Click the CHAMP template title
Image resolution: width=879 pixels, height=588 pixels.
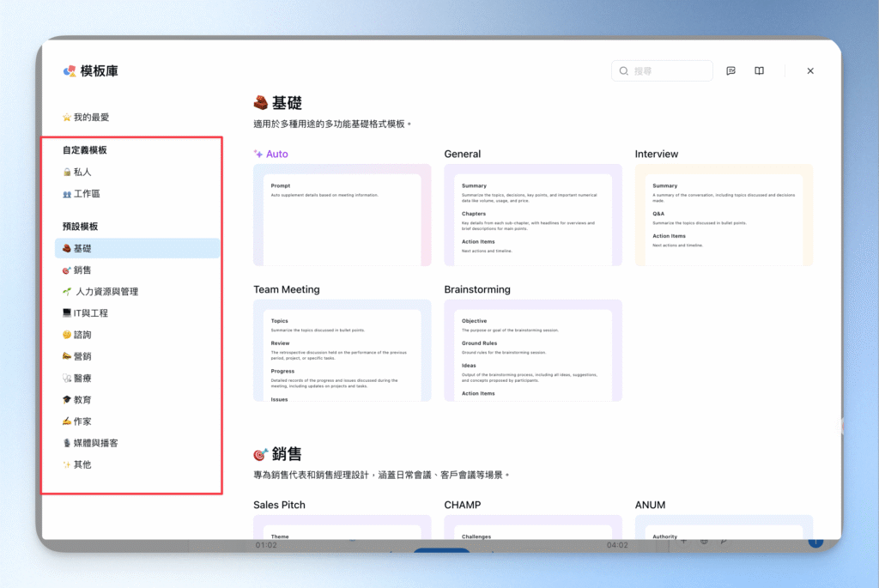(x=463, y=505)
